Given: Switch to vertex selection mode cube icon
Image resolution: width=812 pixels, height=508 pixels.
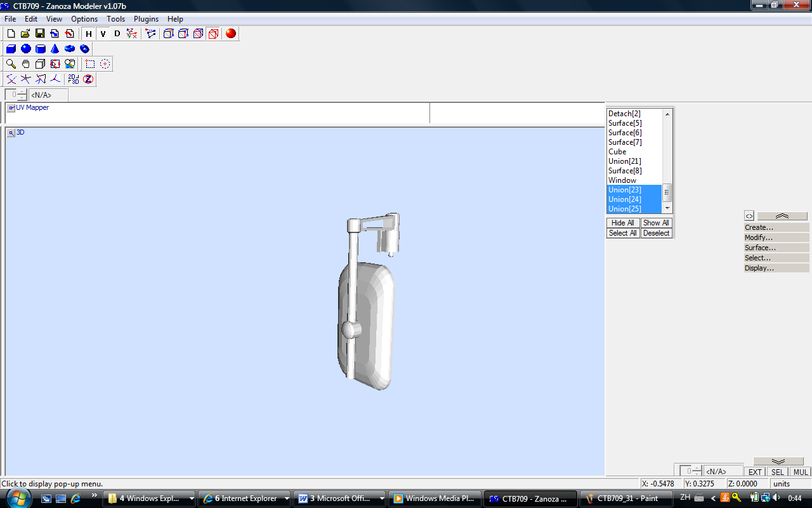Looking at the screenshot, I should tap(169, 34).
